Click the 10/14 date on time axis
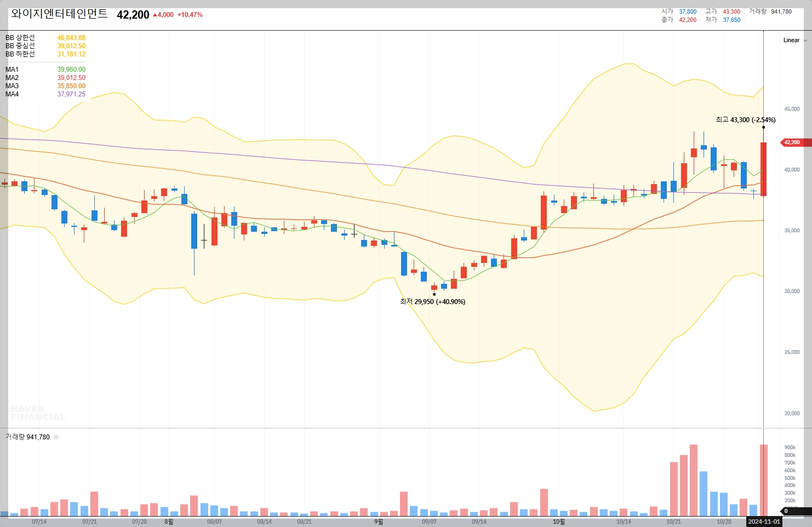The height and width of the screenshot is (527, 812). 624,522
